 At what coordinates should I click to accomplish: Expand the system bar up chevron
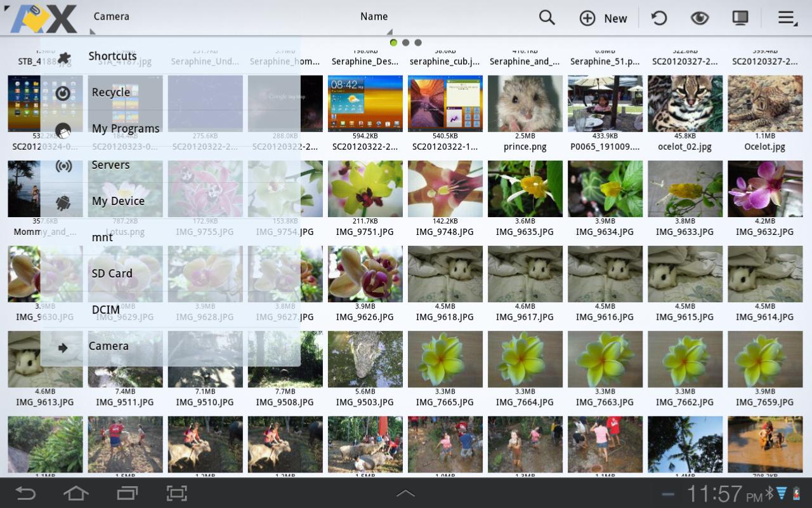tap(405, 493)
